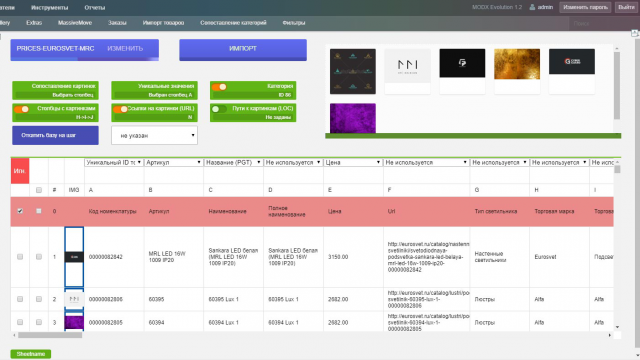Click the admin user icon
The width and height of the screenshot is (640, 360).
pyautogui.click(x=532, y=7)
